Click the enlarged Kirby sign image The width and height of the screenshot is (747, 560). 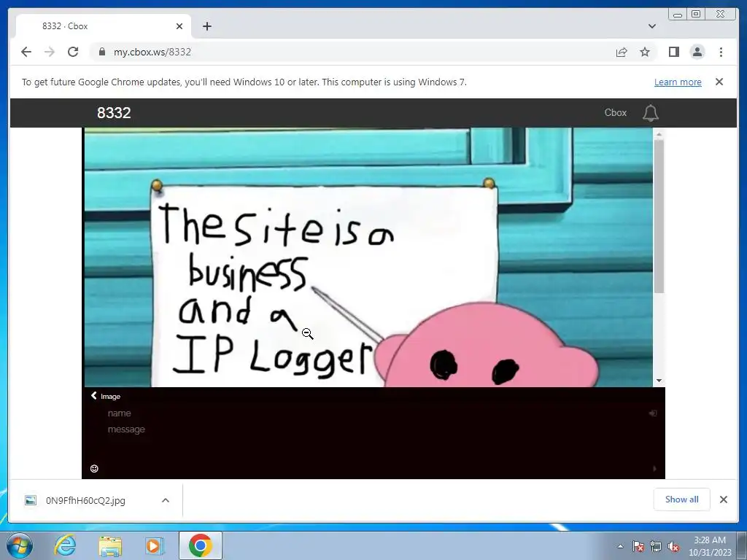pos(368,257)
